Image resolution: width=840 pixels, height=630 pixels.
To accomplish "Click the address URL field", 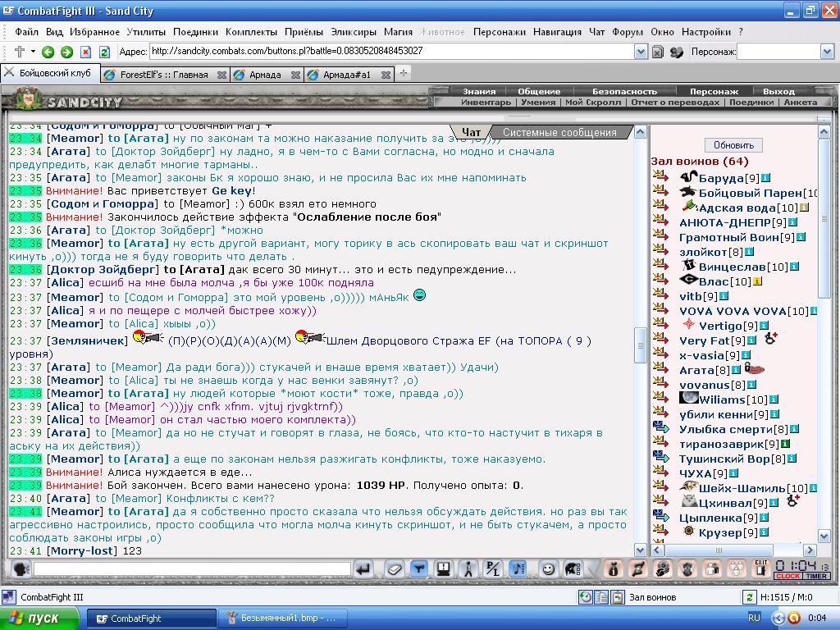I will 391,52.
